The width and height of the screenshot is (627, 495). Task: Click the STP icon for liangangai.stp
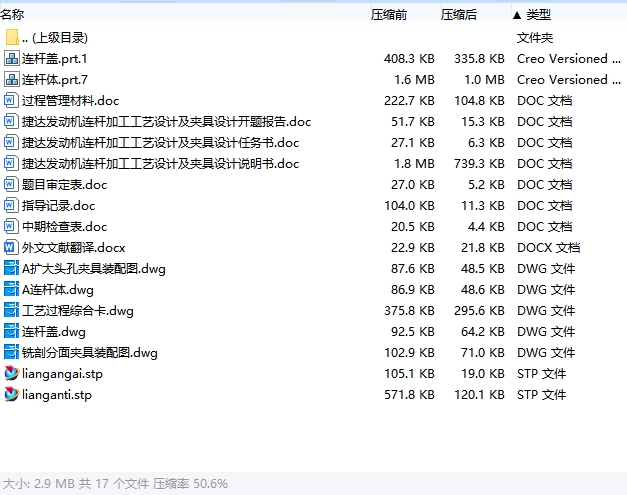11,373
